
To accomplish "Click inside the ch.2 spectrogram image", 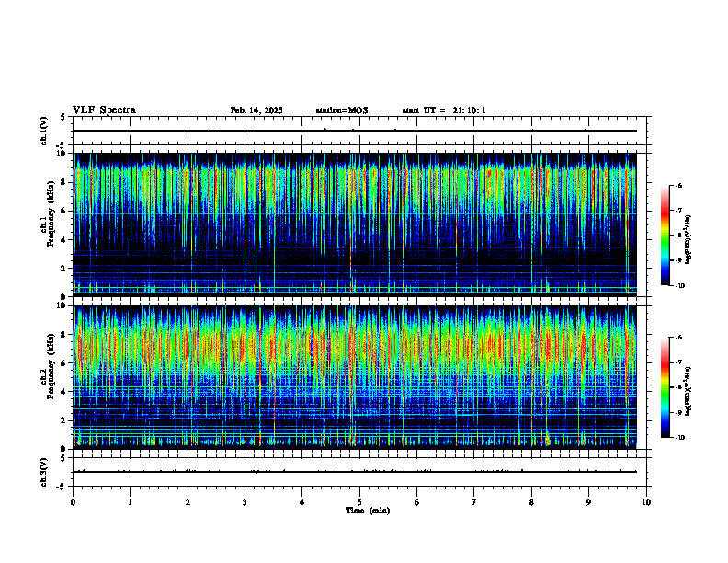I will (355, 377).
